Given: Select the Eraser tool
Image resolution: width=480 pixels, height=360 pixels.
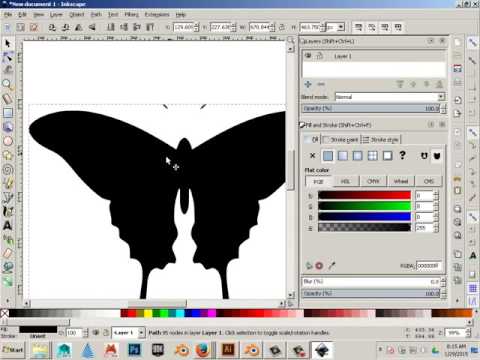Looking at the screenshot, I should [8, 253].
